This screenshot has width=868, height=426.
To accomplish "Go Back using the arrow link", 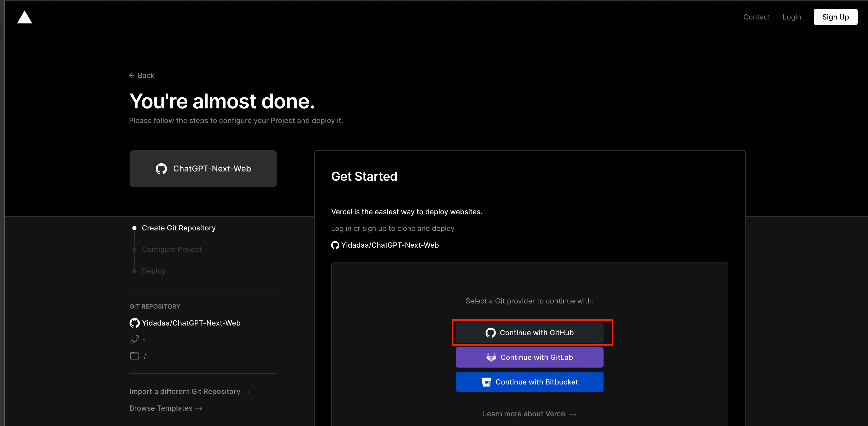I will (x=142, y=75).
